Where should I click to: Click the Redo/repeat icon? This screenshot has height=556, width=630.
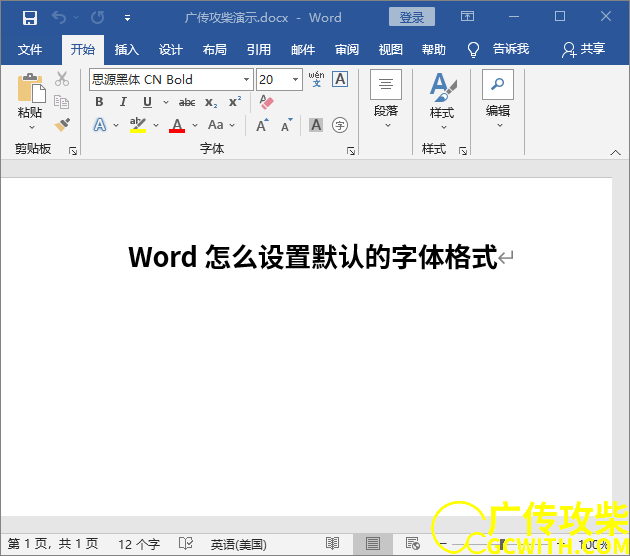tap(98, 18)
